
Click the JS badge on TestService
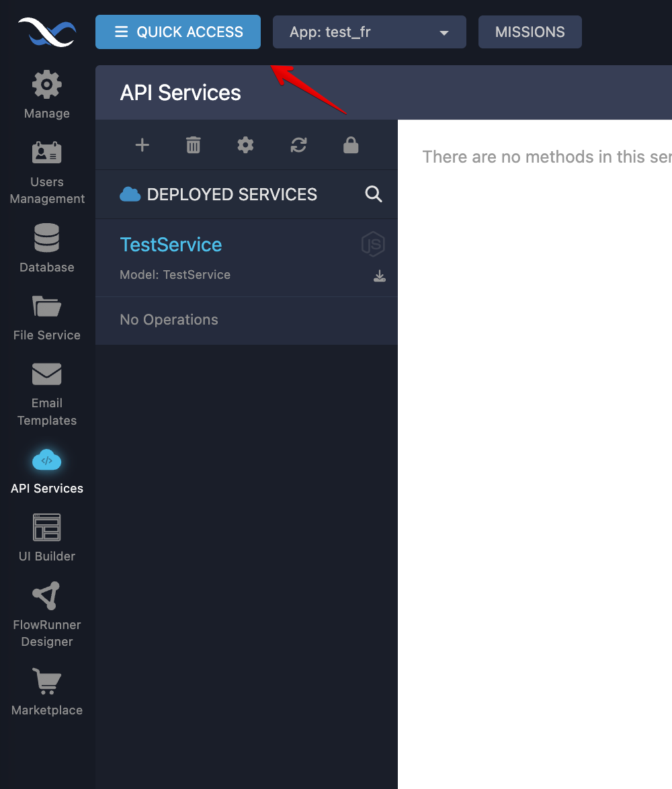coord(373,244)
